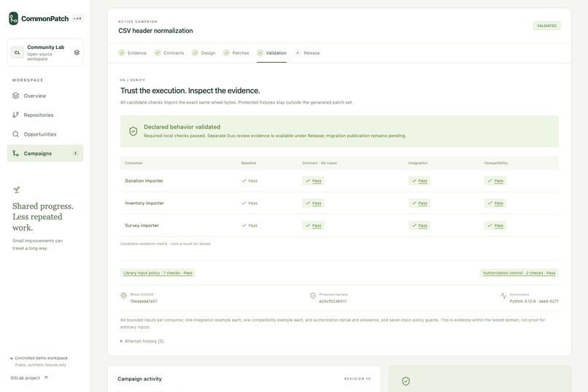The image size is (588, 392).
Task: Select the Validation tab
Action: point(272,53)
